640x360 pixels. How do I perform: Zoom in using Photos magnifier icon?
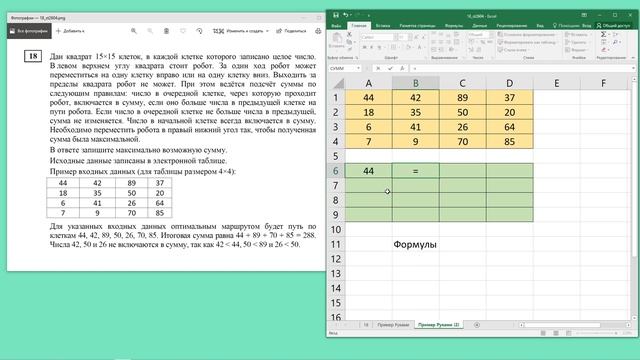tap(133, 31)
